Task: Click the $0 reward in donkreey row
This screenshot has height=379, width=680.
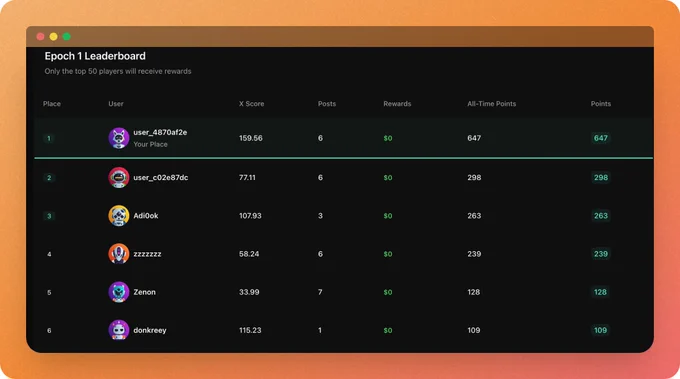Action: 388,330
